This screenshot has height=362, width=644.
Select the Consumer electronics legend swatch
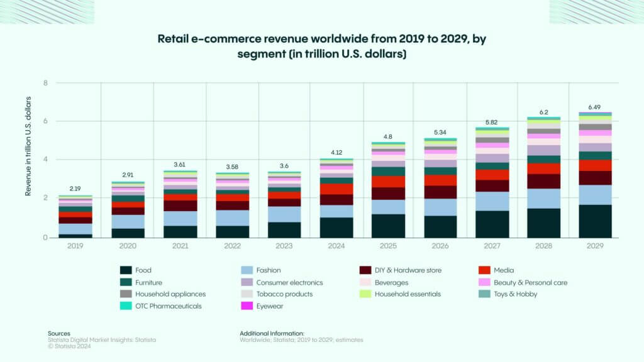[247, 282]
